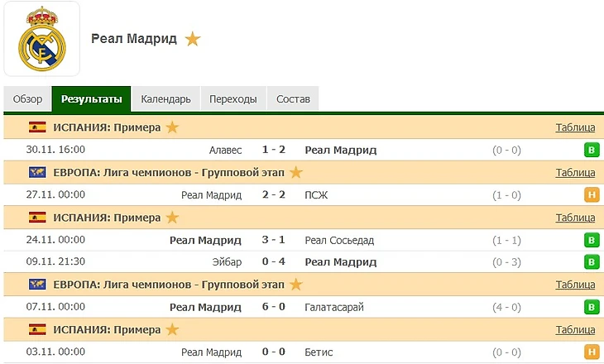Click green В badge for Галатасарай match
The width and height of the screenshot is (604, 364).
coord(592,307)
